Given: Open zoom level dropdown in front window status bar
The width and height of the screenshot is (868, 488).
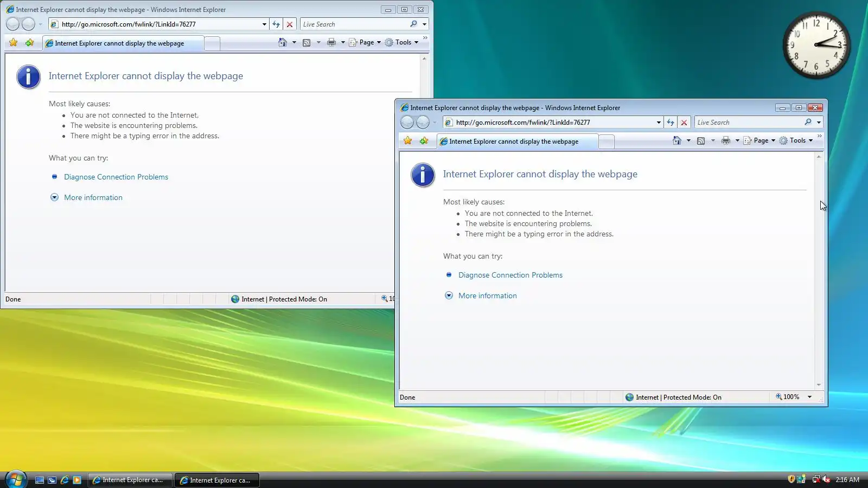Looking at the screenshot, I should [x=809, y=397].
